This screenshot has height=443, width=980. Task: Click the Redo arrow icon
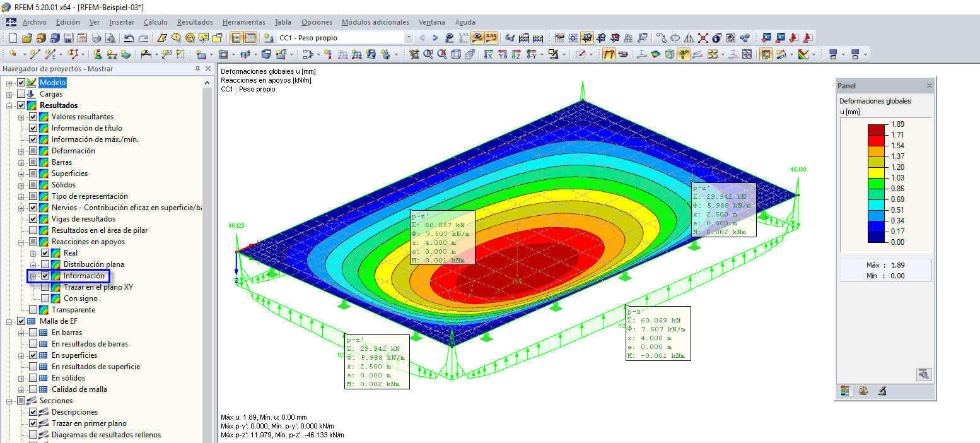(144, 38)
